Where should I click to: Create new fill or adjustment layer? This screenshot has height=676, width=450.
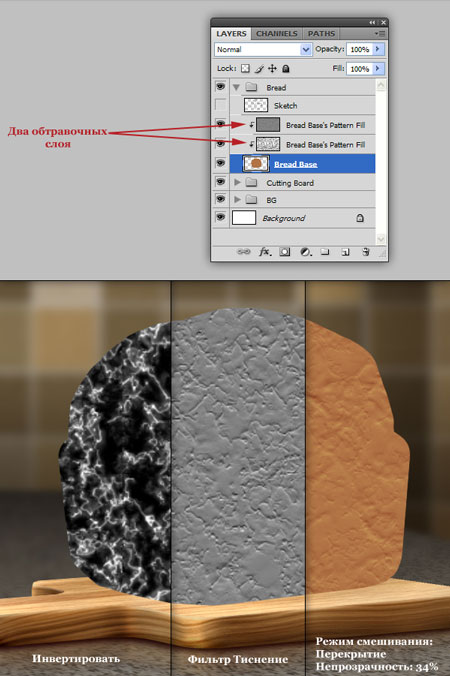[306, 252]
